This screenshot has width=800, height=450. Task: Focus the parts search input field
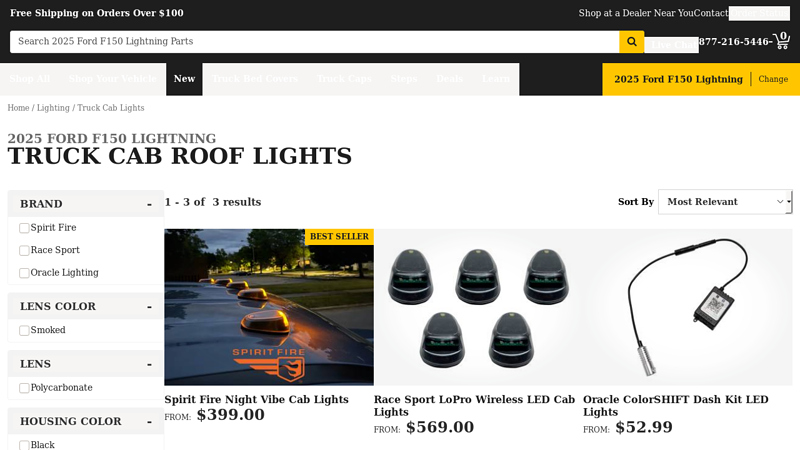315,42
